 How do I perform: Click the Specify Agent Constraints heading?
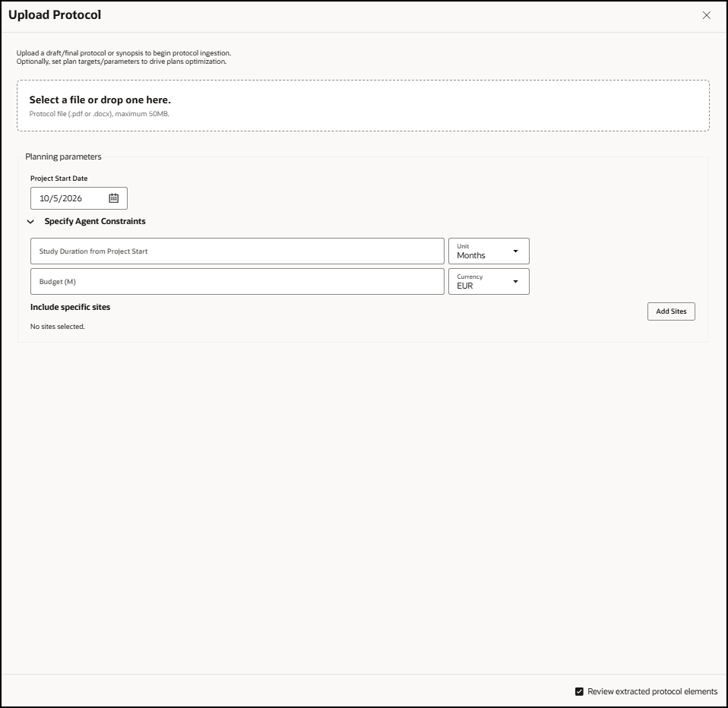click(95, 222)
